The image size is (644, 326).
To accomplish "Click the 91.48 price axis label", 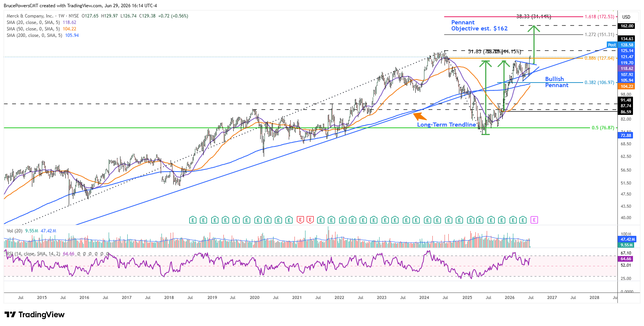I will (626, 100).
